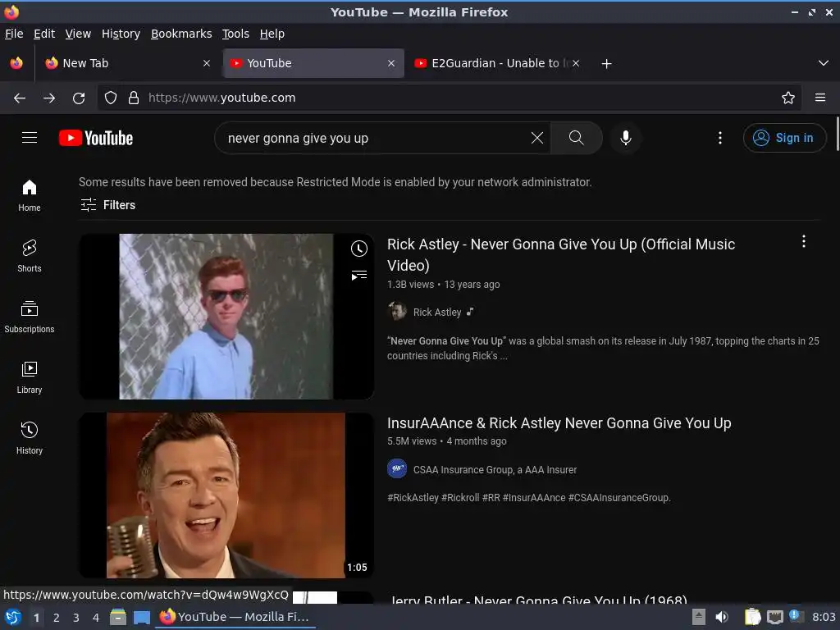
Task: Clear the search query with X
Action: [536, 138]
